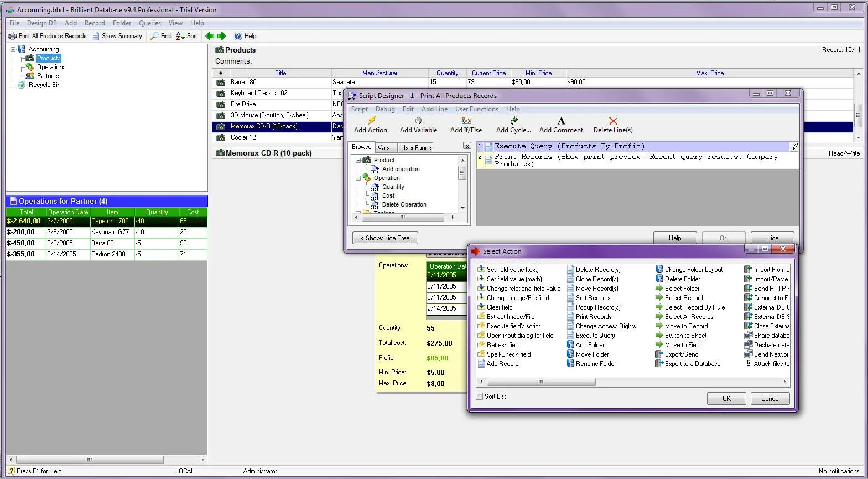868x479 pixels.
Task: Click the Manufacturer column header in Products
Action: [380, 73]
